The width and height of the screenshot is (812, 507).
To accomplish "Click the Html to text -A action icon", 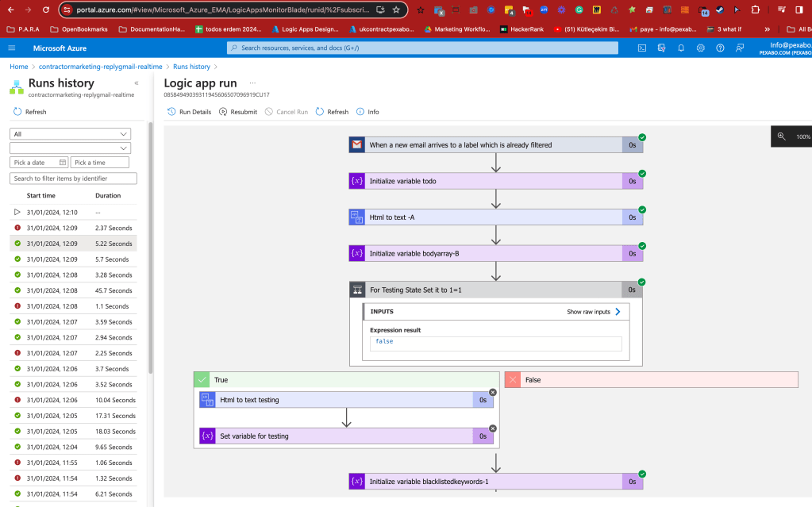I will click(x=357, y=217).
